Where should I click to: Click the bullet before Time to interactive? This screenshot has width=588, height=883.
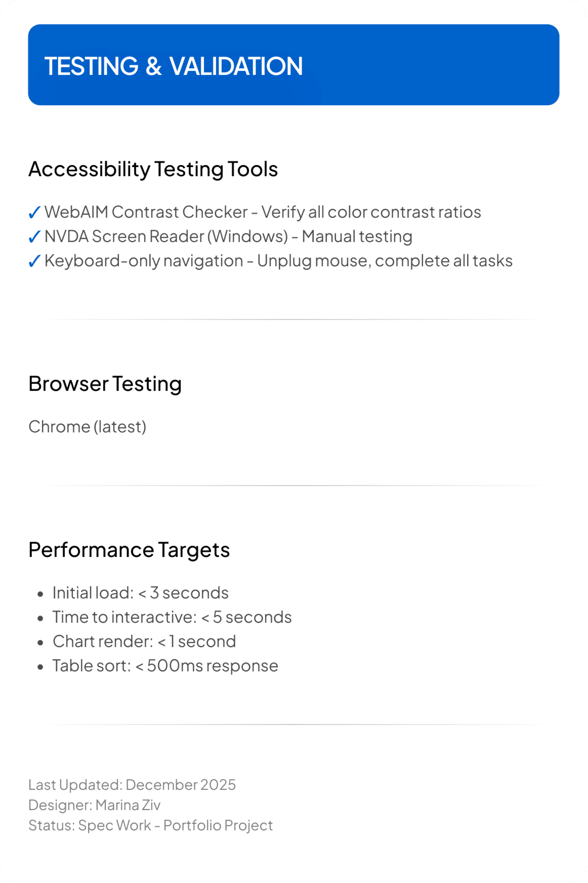[x=41, y=618]
